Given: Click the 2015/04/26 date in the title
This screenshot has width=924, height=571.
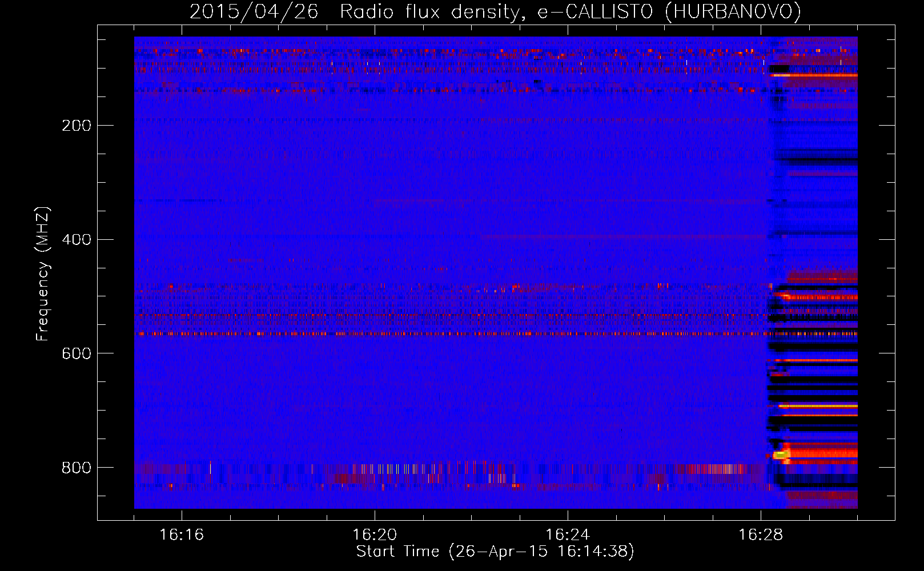Looking at the screenshot, I should pos(254,12).
